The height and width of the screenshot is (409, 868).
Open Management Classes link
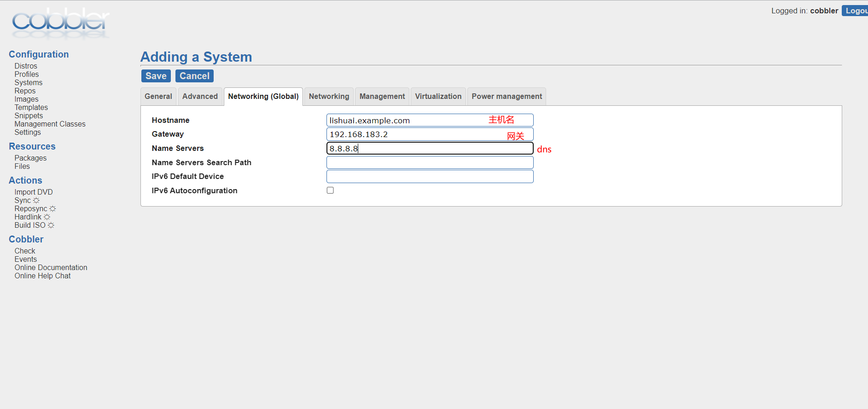click(x=50, y=124)
